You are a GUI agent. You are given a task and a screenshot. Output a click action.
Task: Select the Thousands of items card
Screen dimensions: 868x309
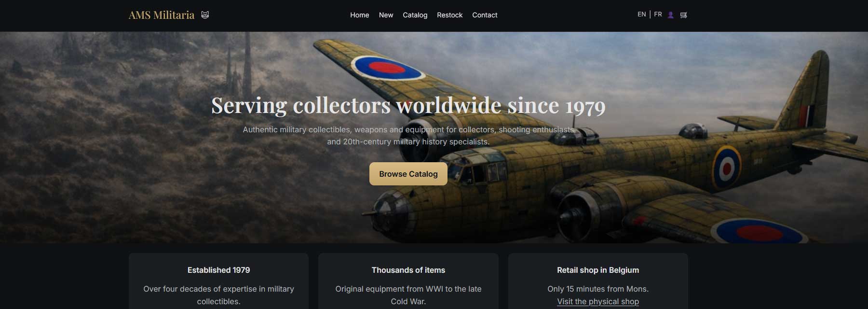(x=408, y=281)
